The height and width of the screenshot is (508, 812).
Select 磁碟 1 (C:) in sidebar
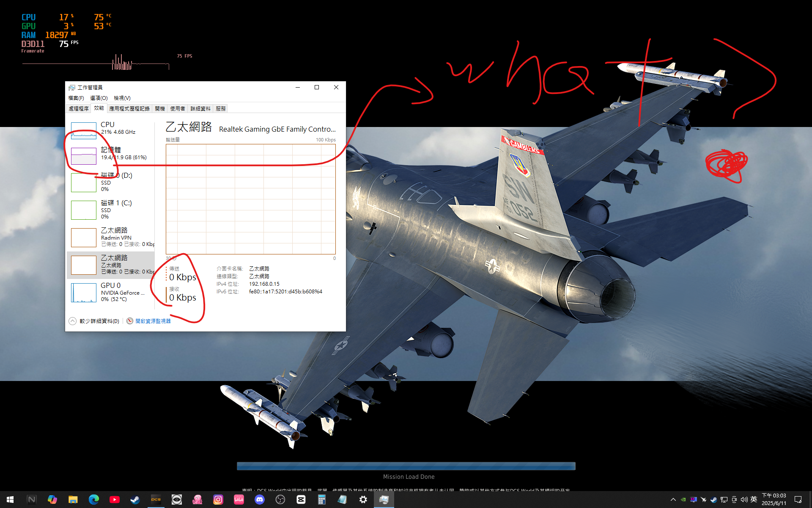point(111,210)
